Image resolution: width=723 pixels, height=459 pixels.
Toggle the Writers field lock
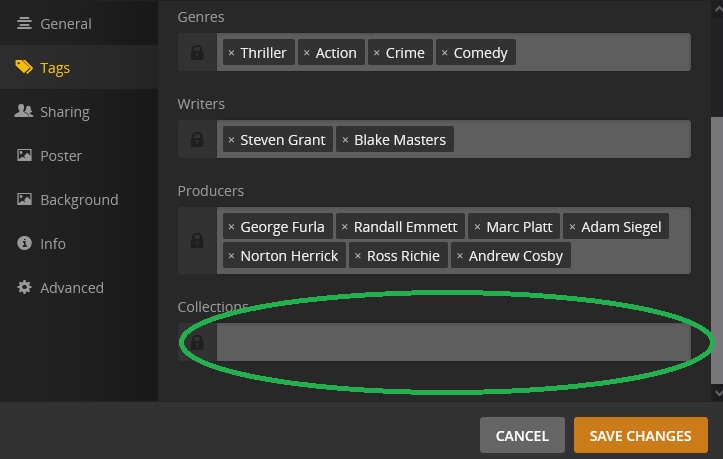coord(197,140)
